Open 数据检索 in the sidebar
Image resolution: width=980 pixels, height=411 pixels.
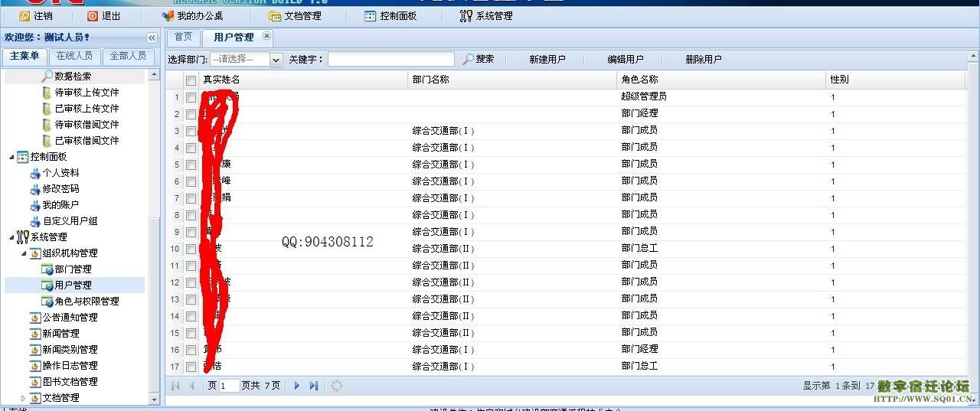coord(73,76)
